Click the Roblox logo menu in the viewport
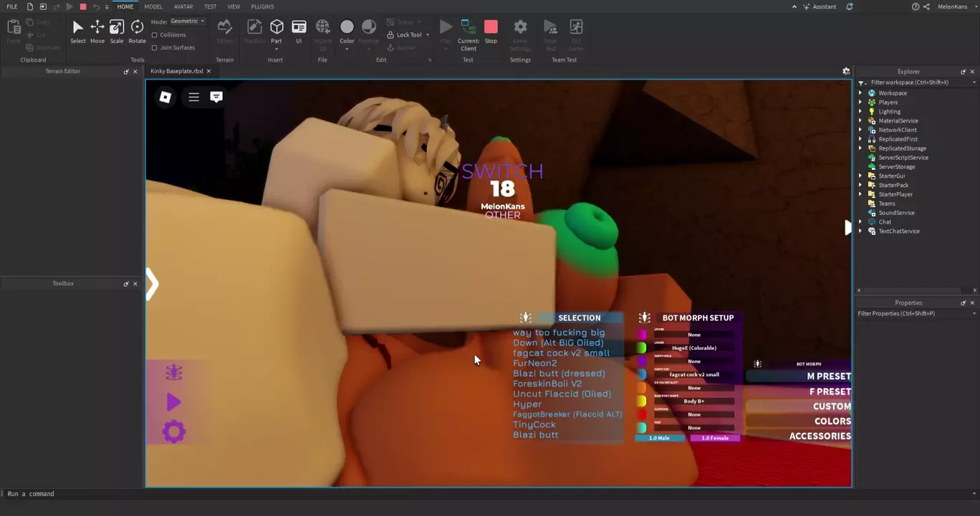The height and width of the screenshot is (516, 980). tap(165, 97)
